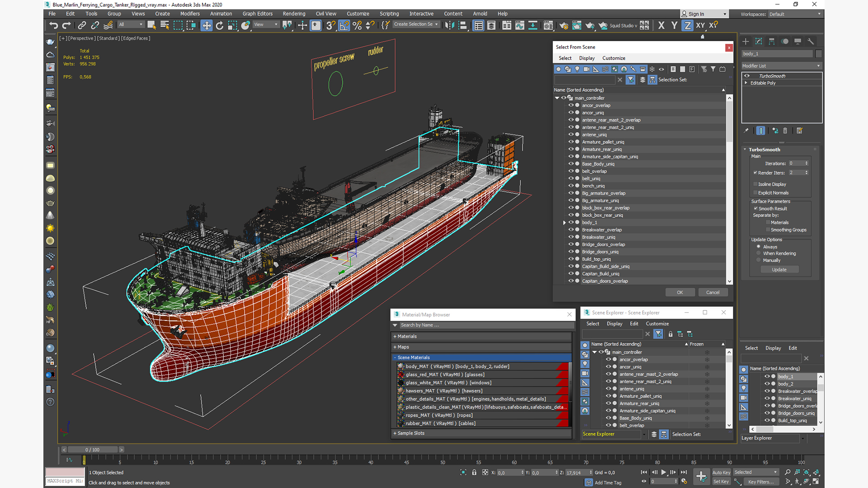Check Separate by Materials option
Image resolution: width=868 pixels, height=488 pixels.
pyautogui.click(x=768, y=222)
